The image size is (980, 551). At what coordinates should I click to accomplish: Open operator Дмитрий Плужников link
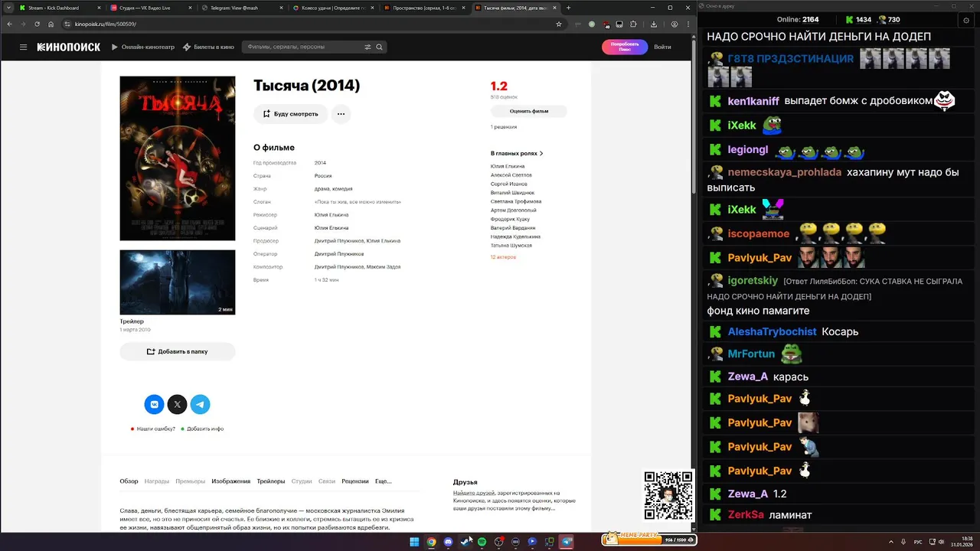339,254
